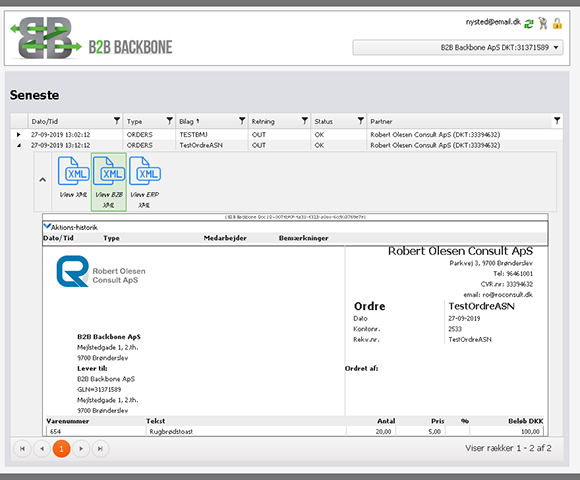Filter the Partner column
The height and width of the screenshot is (480, 580).
point(557,121)
